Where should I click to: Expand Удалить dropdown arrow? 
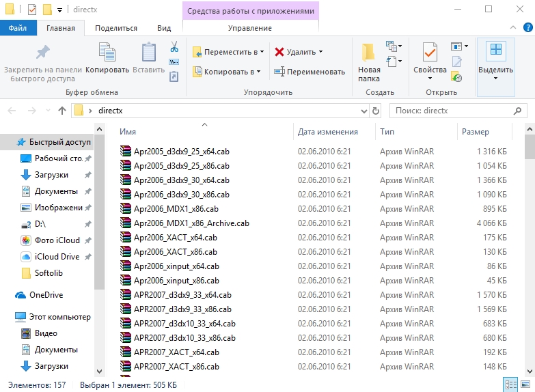pos(320,52)
